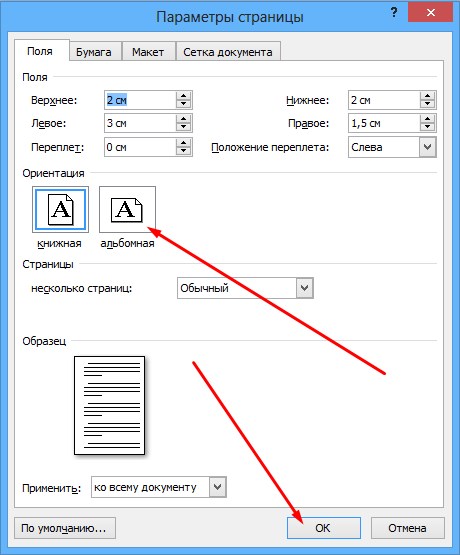
Task: Decrease the Правое margin value
Action: [428, 127]
